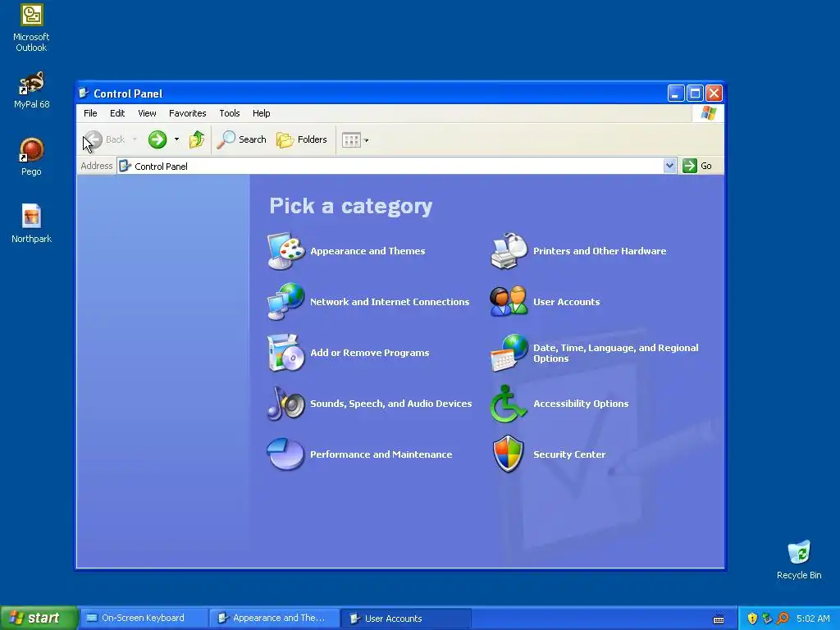Click the Views toolbar icon
840x630 pixels.
tap(351, 139)
